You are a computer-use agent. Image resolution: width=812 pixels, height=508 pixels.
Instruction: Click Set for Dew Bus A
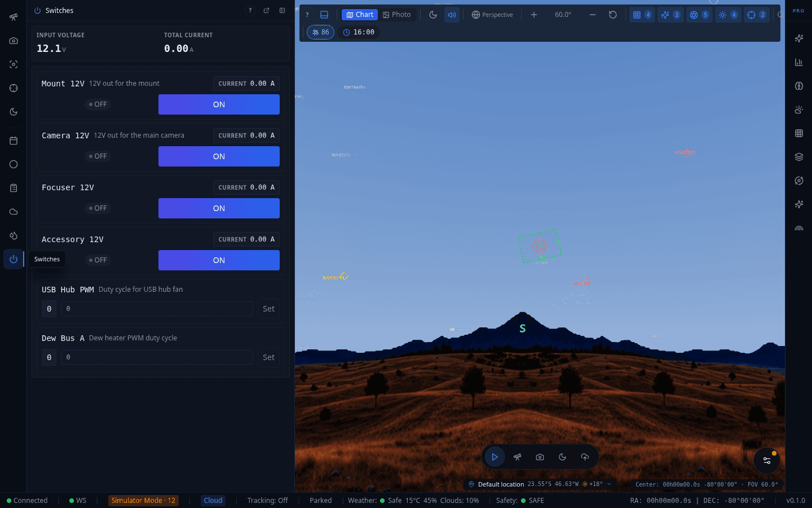coord(269,357)
